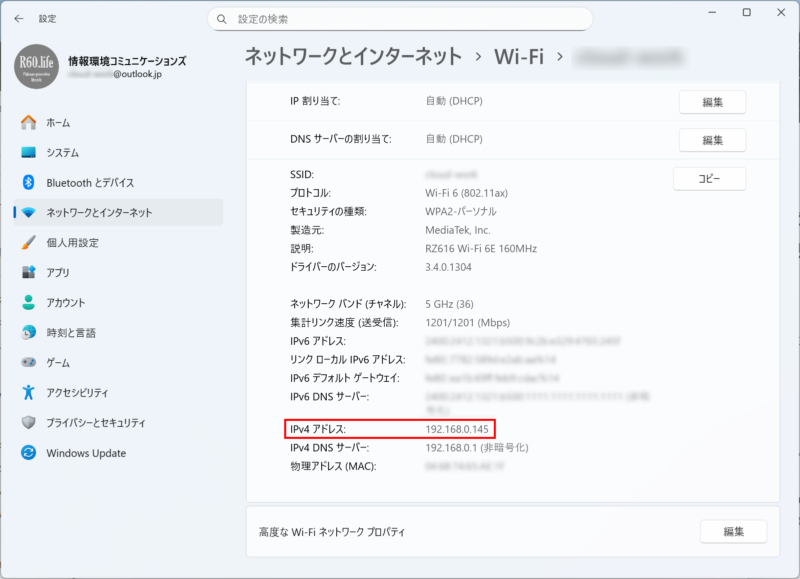Open Windows Update in sidebar
This screenshot has height=579, width=800.
(85, 453)
